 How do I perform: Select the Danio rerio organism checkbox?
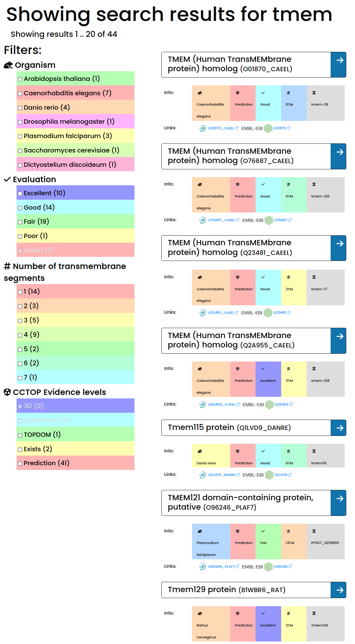20,108
